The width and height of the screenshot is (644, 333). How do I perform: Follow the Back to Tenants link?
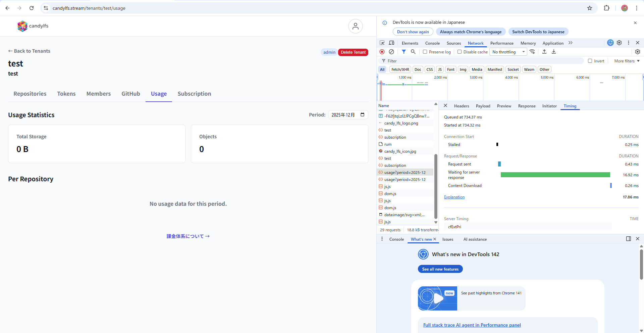tap(29, 51)
